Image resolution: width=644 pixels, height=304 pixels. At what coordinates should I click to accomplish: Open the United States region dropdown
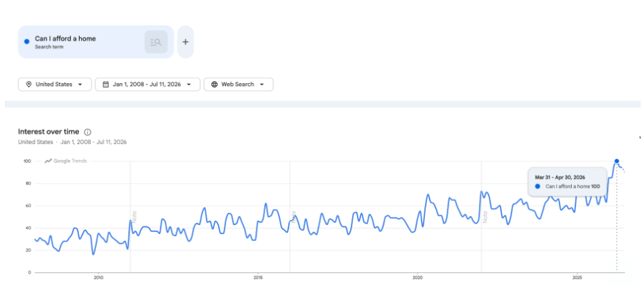(55, 84)
